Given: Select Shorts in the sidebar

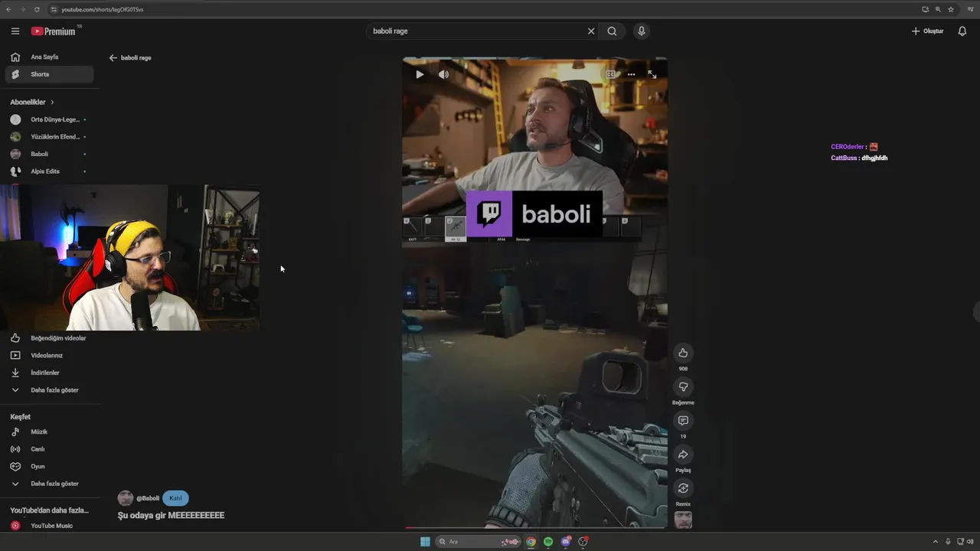Looking at the screenshot, I should coord(49,74).
